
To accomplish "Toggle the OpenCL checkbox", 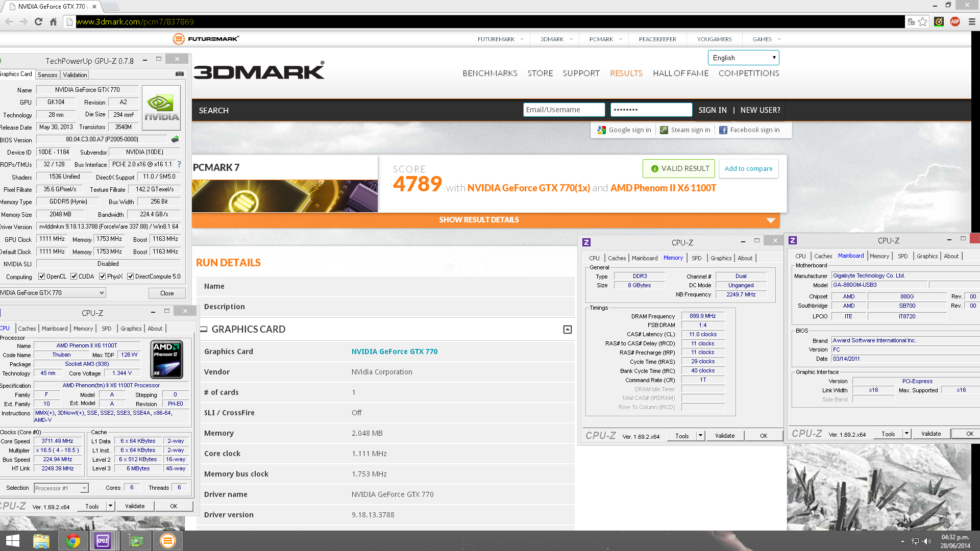I will click(x=42, y=277).
